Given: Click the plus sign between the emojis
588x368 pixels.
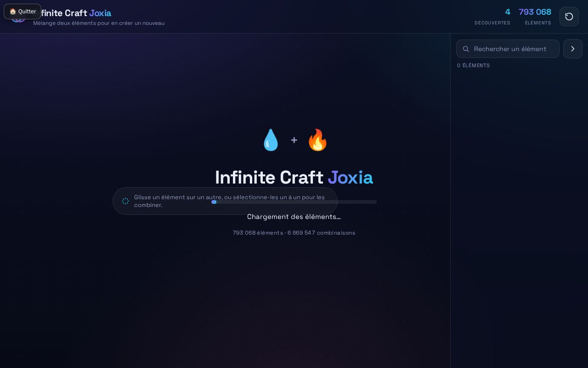Looking at the screenshot, I should [x=294, y=140].
